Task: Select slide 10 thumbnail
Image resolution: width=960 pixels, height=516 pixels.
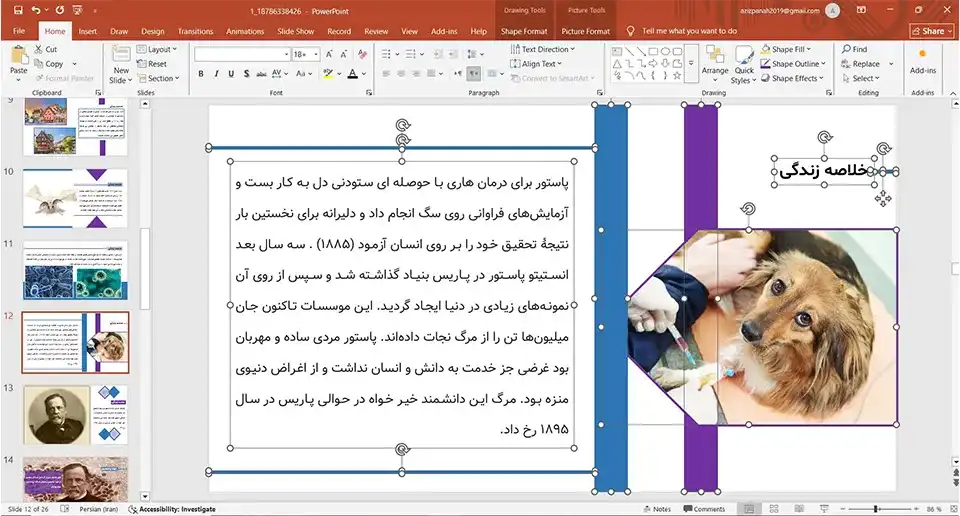Action: click(75, 198)
